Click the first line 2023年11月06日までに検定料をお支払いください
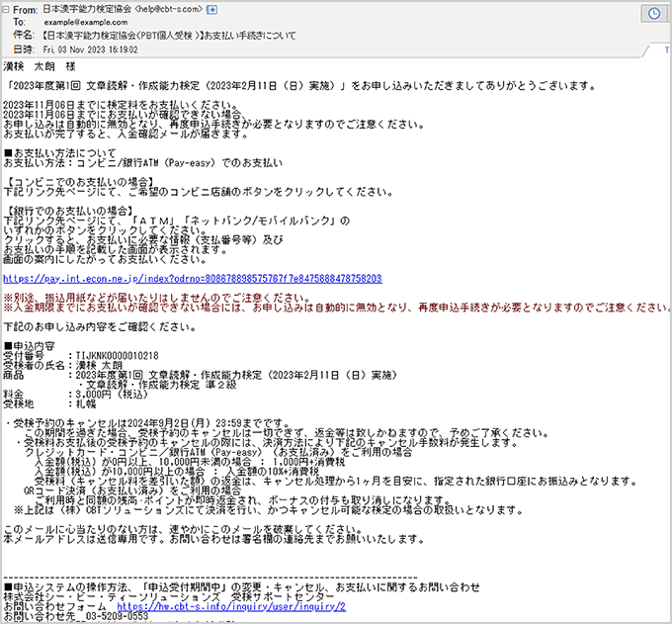This screenshot has height=624, width=672. coord(121,105)
